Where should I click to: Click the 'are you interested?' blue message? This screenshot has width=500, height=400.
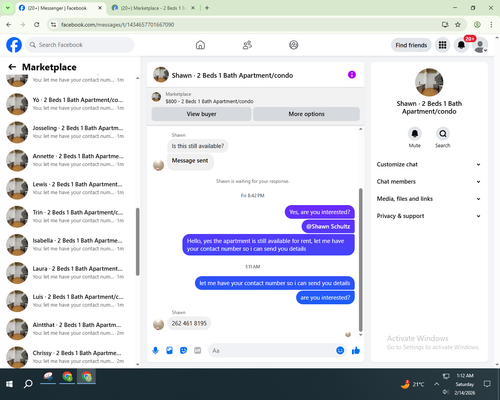pyautogui.click(x=325, y=298)
